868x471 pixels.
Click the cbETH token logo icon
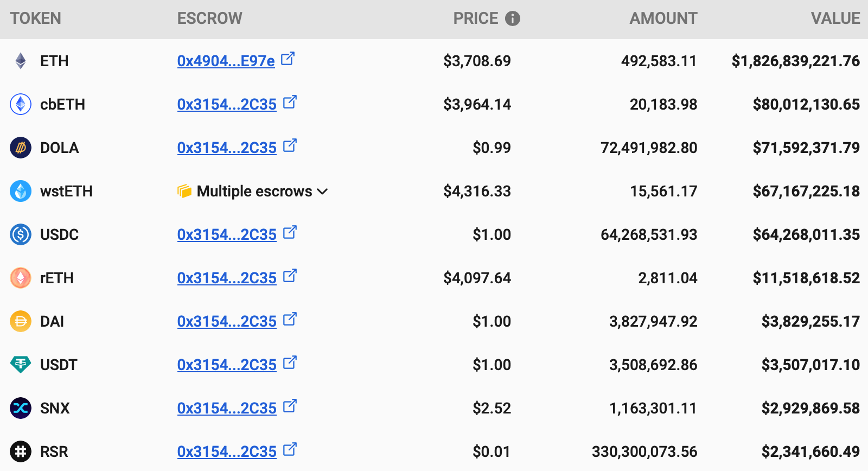point(21,104)
